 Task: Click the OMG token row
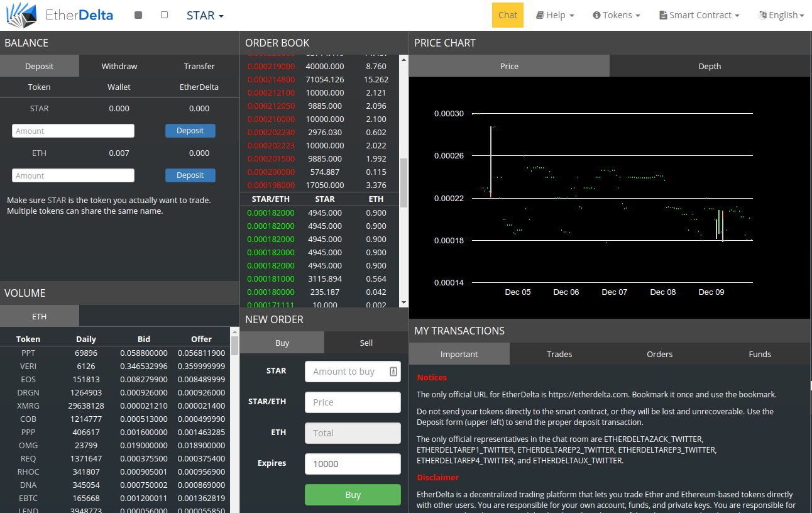115,446
